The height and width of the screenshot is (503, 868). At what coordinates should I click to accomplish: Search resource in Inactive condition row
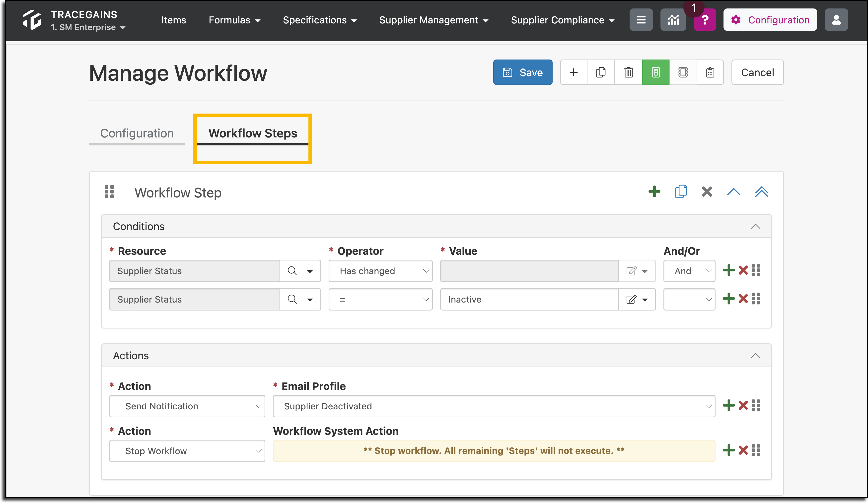tap(292, 299)
